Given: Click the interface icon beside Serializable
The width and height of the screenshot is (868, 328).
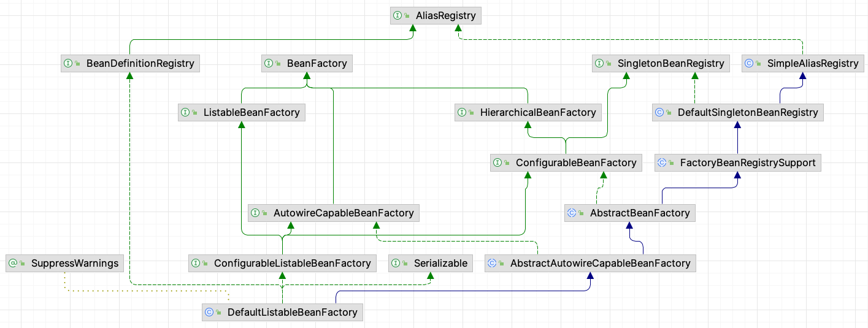Looking at the screenshot, I should 396,264.
